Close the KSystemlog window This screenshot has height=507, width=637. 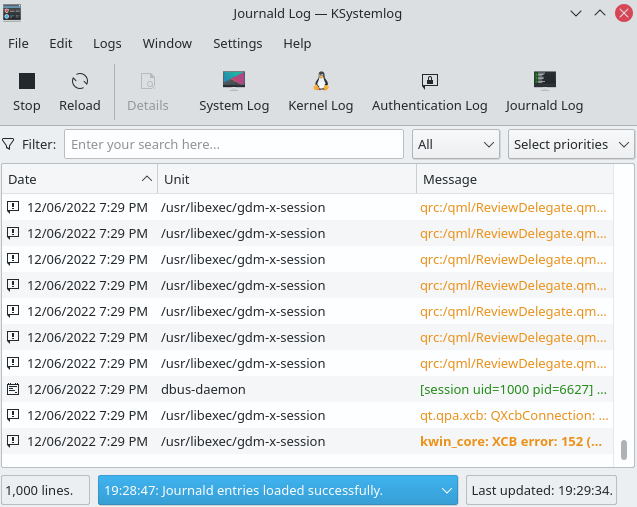point(624,13)
